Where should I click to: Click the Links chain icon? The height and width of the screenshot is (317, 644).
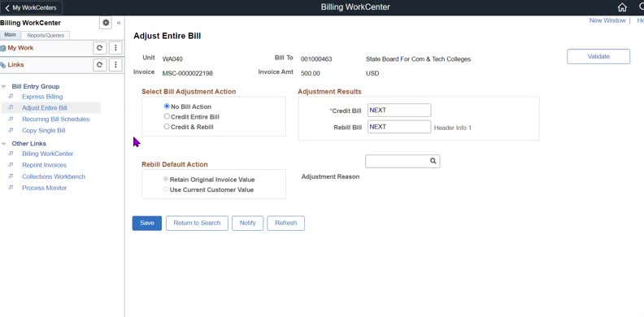pos(3,65)
